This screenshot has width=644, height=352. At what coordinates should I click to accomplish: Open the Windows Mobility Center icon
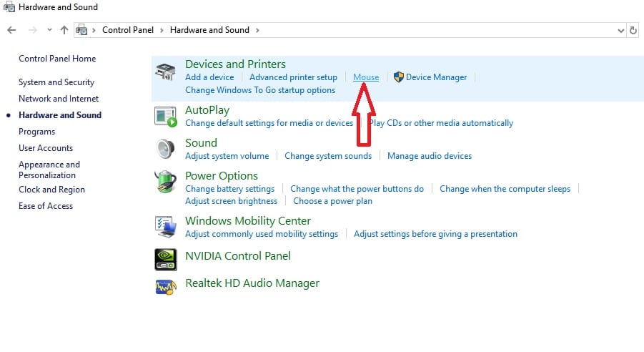pos(166,227)
